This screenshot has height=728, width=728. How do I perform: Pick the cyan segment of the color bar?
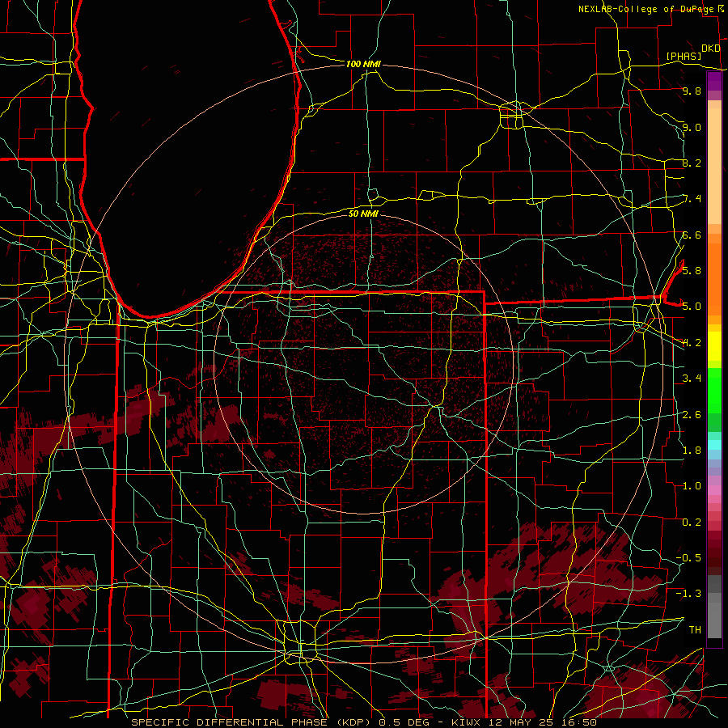[x=714, y=445]
